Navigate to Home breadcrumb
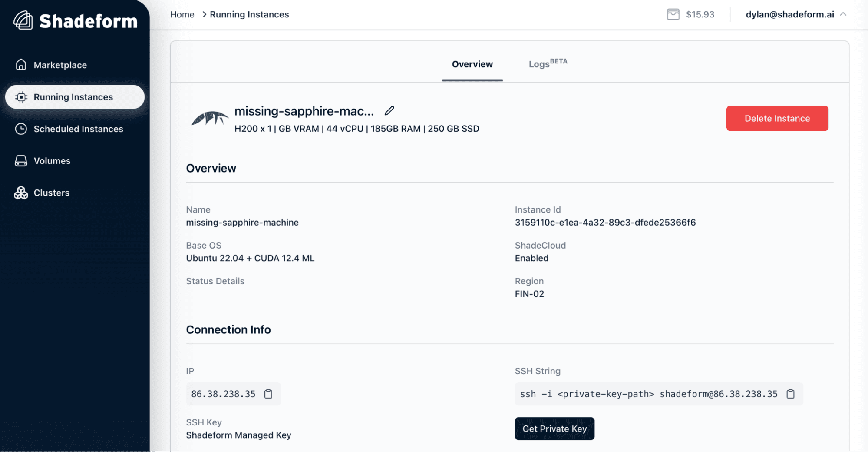The image size is (868, 452). (x=182, y=14)
